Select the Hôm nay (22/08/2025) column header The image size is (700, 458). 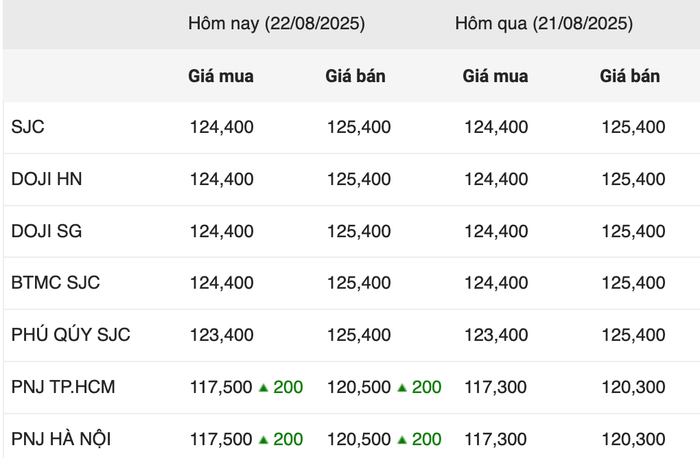[x=276, y=23]
